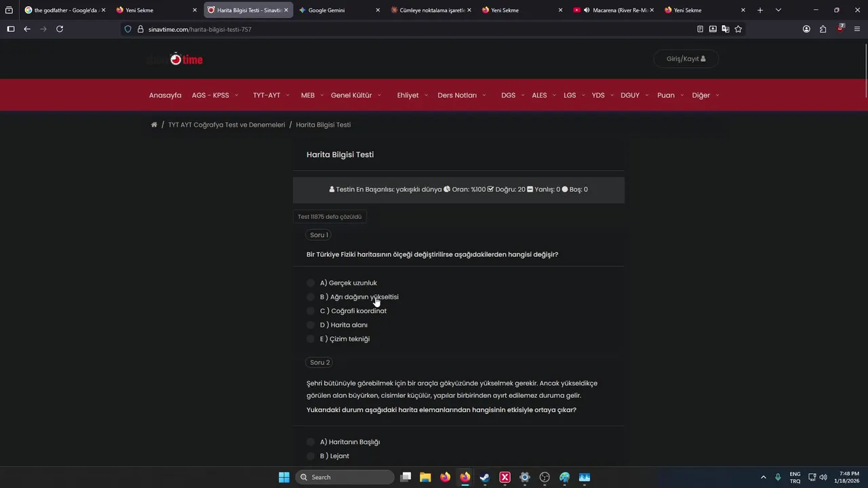Open Steam from the taskbar
Image resolution: width=868 pixels, height=488 pixels.
click(485, 477)
